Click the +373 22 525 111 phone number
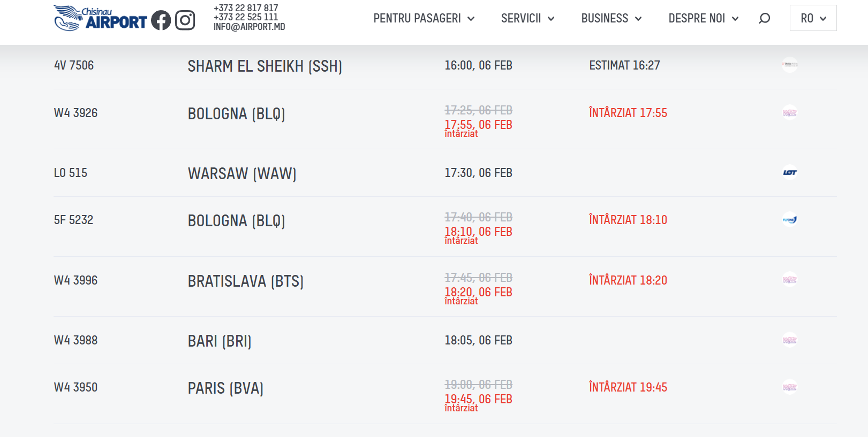The height and width of the screenshot is (437, 868). coord(246,17)
